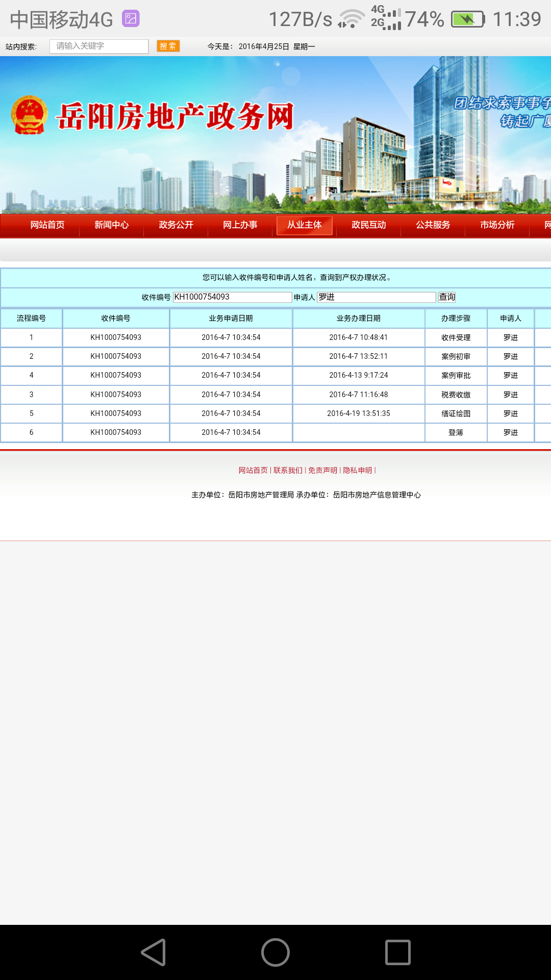Click the orange 搜索 search button

pos(168,46)
